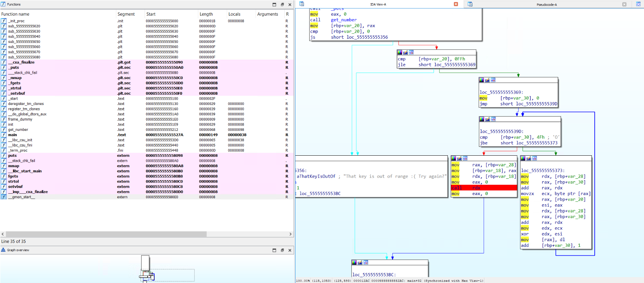This screenshot has width=644, height=283.
Task: Maximize the Functions panel
Action: pyautogui.click(x=274, y=5)
